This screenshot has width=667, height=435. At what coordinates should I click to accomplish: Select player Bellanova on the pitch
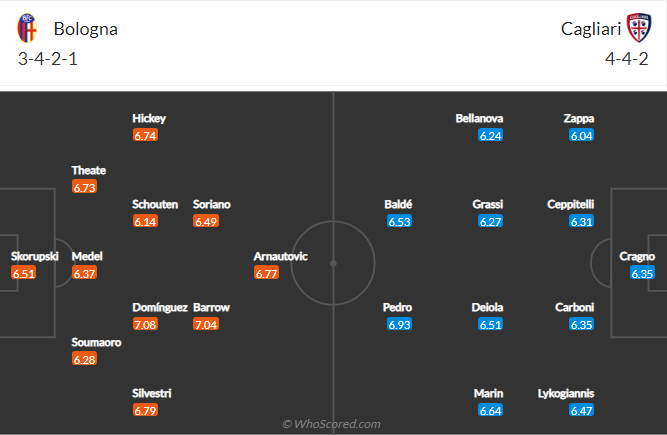click(479, 118)
